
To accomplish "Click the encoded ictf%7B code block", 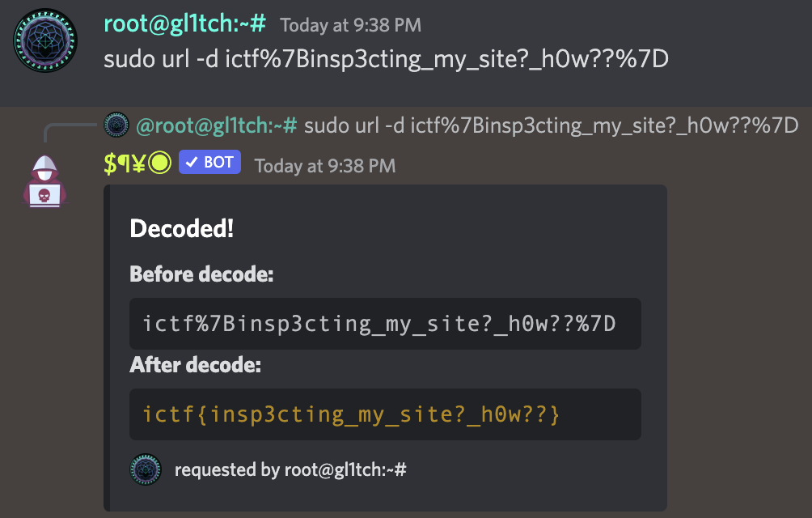I will click(385, 324).
